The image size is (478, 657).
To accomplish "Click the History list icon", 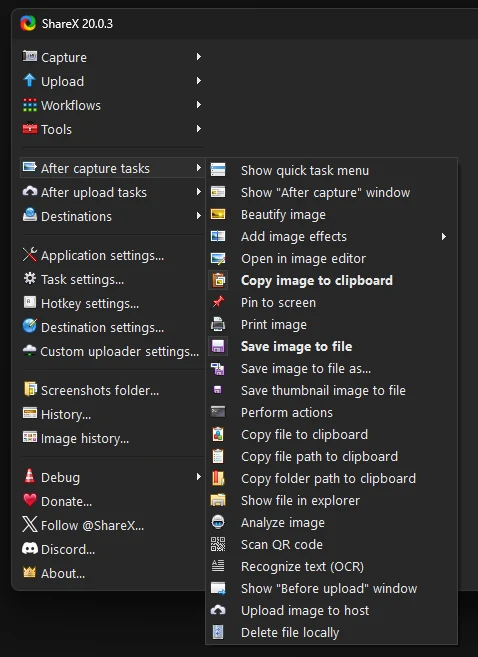I will click(x=29, y=413).
